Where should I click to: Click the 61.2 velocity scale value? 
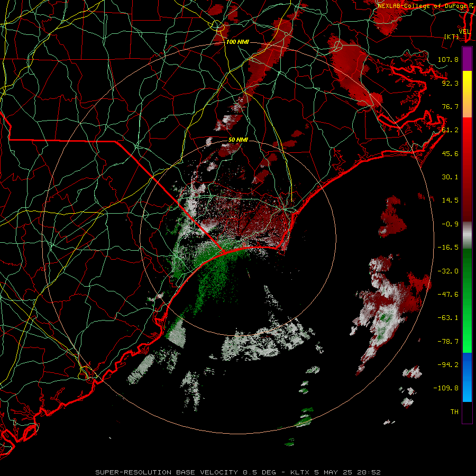coord(450,130)
